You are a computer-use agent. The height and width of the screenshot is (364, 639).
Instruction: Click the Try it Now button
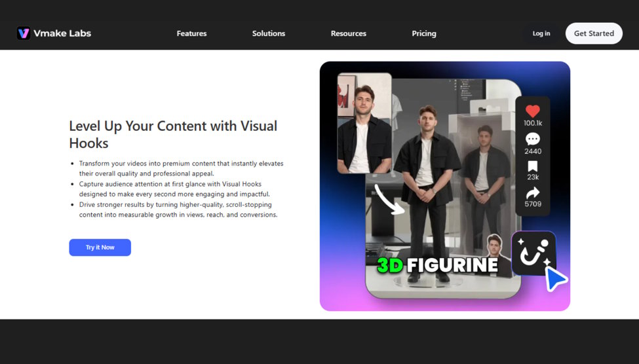100,247
